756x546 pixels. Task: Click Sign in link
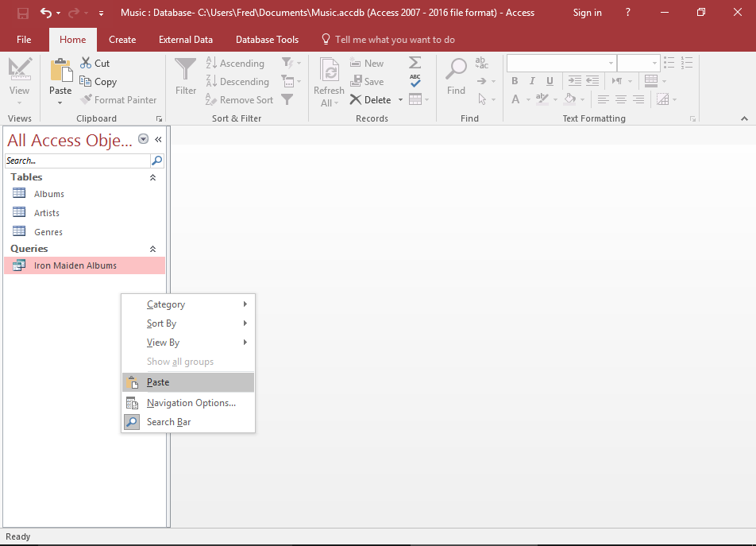tap(588, 13)
